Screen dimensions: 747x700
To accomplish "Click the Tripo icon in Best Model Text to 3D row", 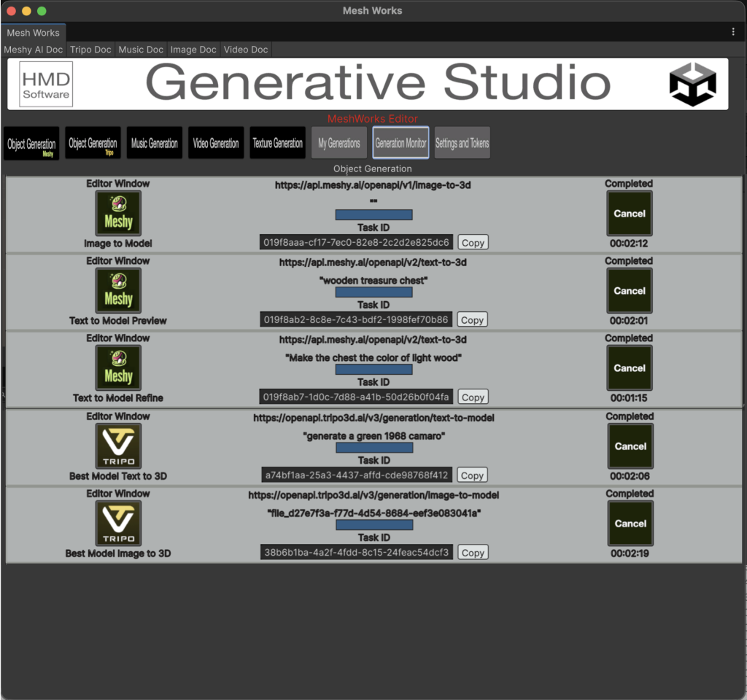I will pos(119,446).
